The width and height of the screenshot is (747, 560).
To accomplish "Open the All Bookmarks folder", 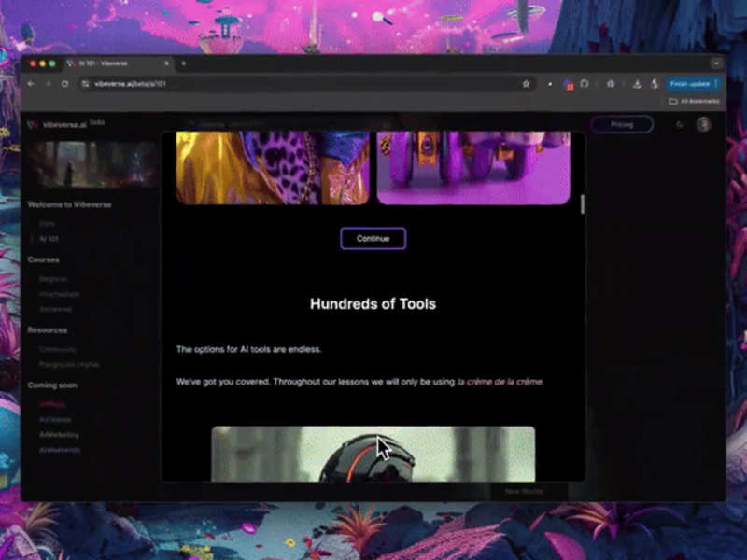I will pos(694,101).
